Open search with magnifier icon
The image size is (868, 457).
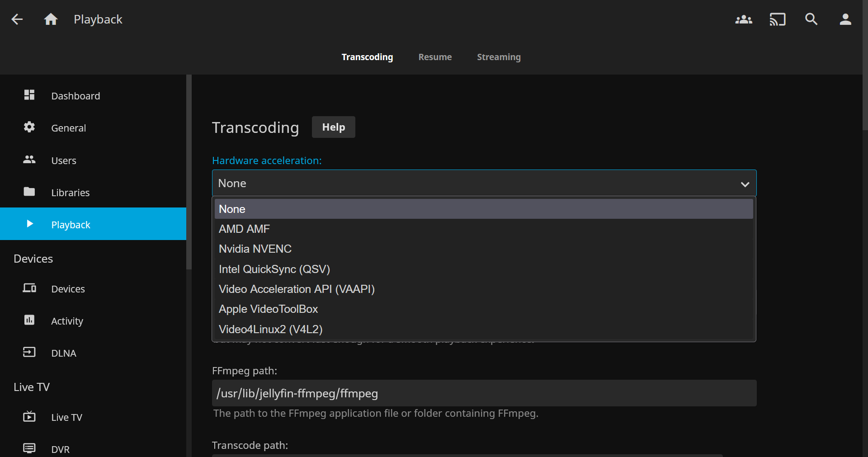pos(811,19)
